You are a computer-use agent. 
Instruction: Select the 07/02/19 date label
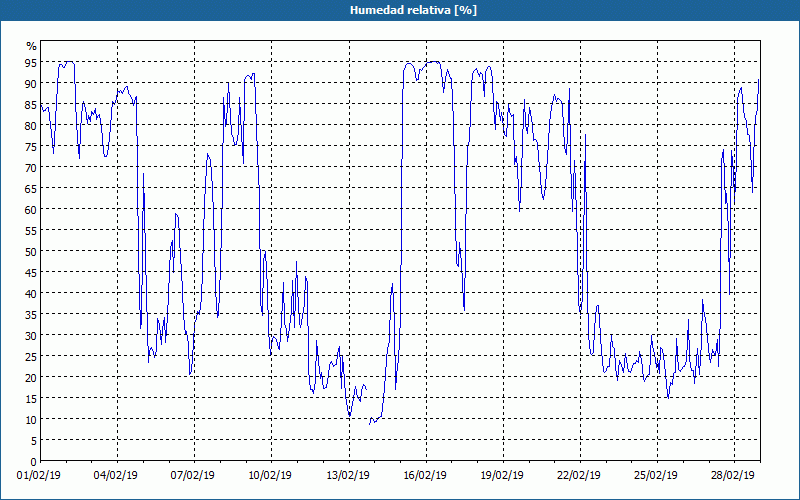tap(193, 476)
